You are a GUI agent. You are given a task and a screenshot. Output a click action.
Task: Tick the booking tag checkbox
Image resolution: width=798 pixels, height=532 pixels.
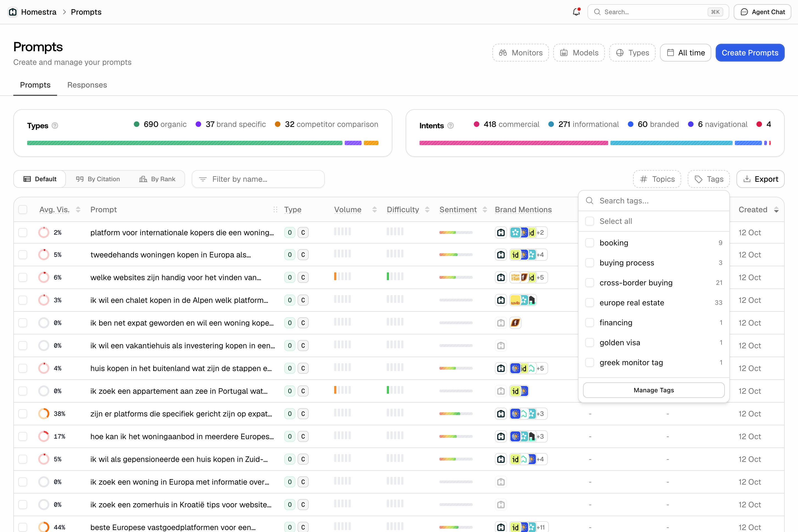(590, 243)
